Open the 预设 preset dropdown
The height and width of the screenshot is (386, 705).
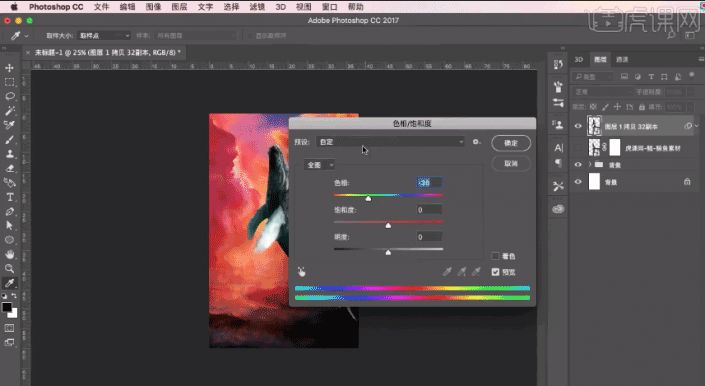[x=390, y=142]
